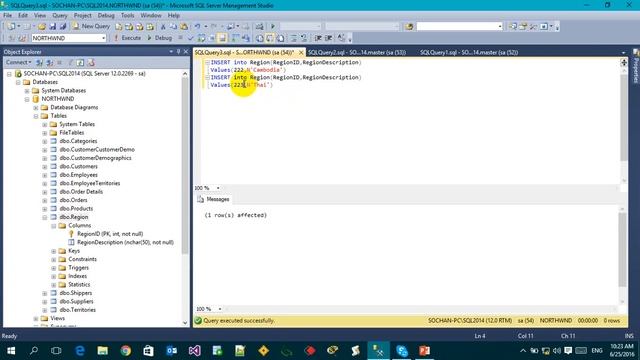The width and height of the screenshot is (640, 360).
Task: Select the Messages results tab
Action: coord(213,199)
